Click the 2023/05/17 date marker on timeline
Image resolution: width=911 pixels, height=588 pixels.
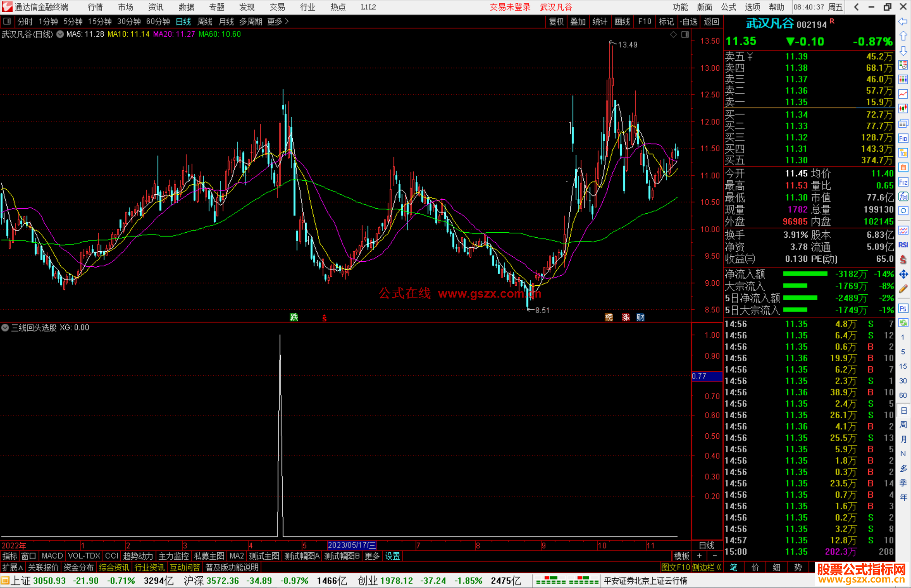click(x=351, y=545)
